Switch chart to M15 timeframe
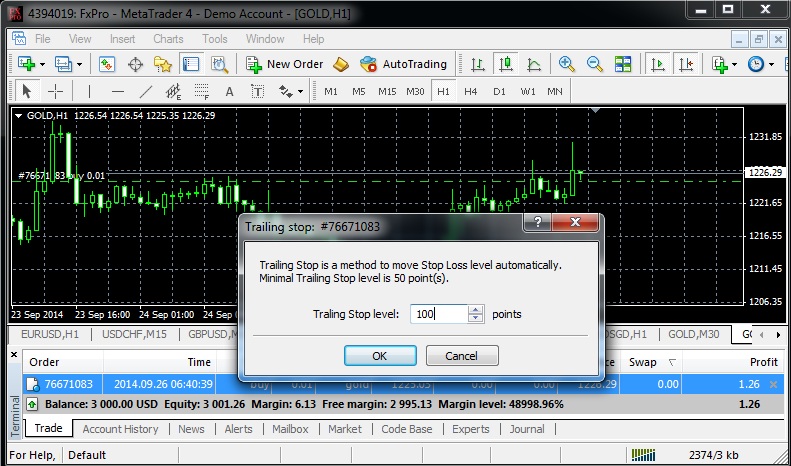The height and width of the screenshot is (466, 791). (x=387, y=91)
